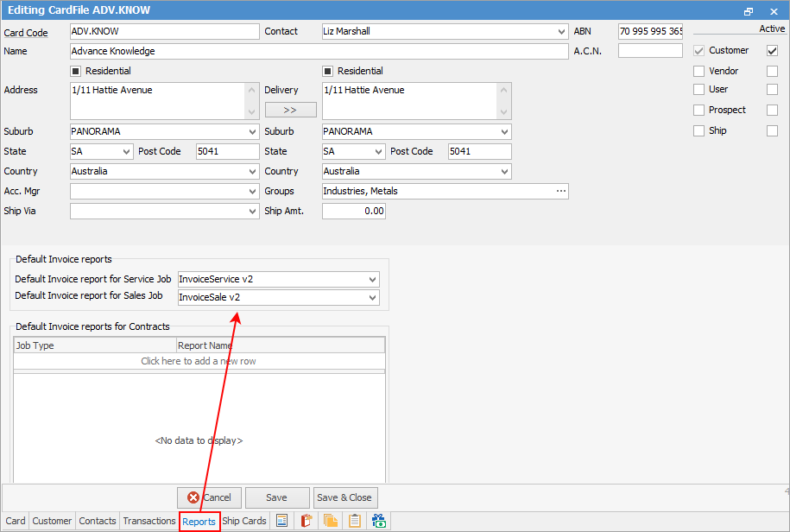Expand the Acc. Mgr dropdown
Screen dimensions: 790x532
coord(252,191)
